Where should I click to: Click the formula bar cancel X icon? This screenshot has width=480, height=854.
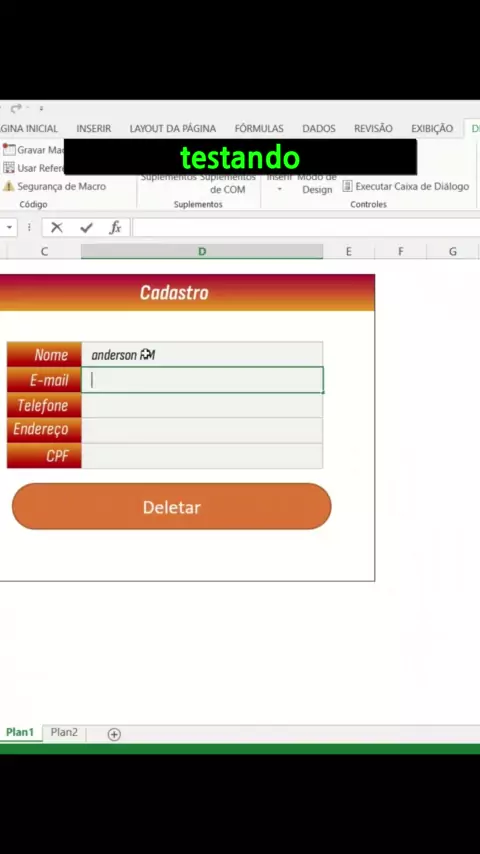point(57,228)
